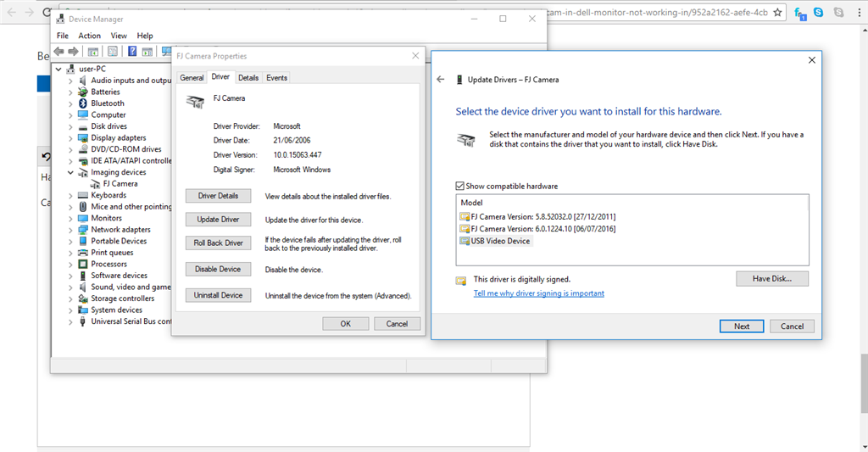
Task: Click the Update Driver button
Action: pos(218,220)
